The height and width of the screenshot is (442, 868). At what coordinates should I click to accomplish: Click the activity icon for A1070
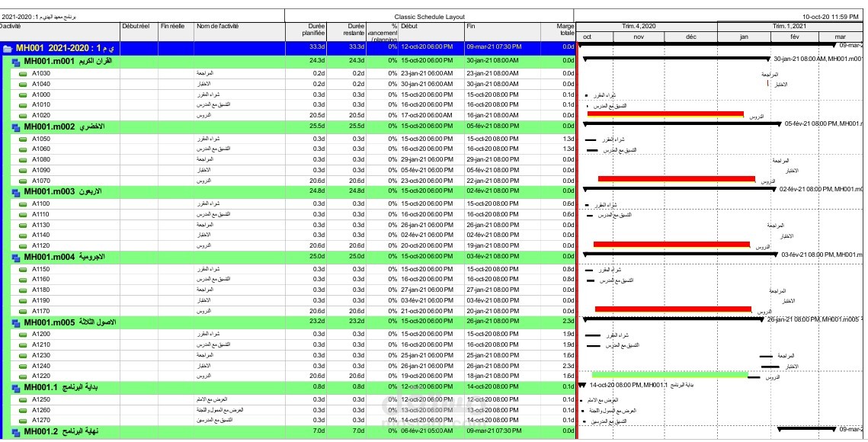point(23,181)
